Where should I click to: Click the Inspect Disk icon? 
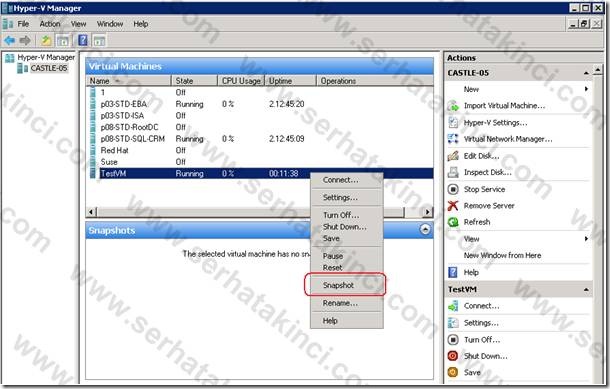coord(453,172)
